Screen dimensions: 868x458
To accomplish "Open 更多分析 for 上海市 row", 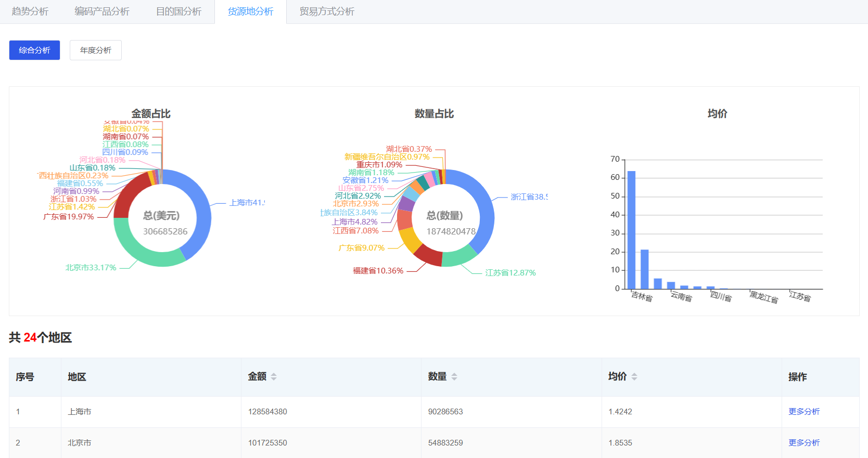I will (x=804, y=411).
